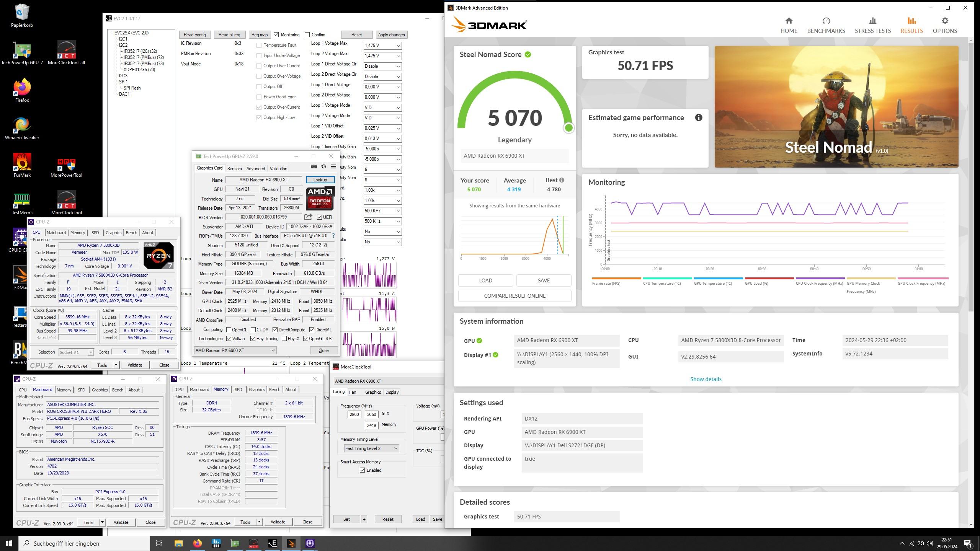Open the notification center icon
Screen dimensions: 980x551
coord(968,543)
